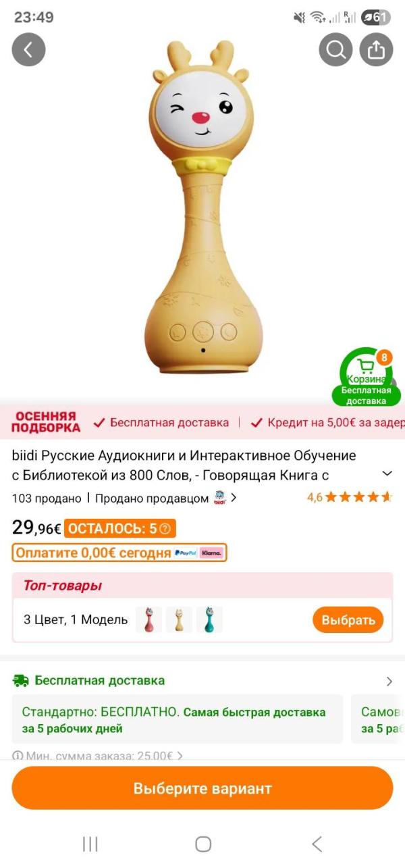Viewport: 405px width, 868px height.
Task: Tap the question mark next to ОСТАЛОСЬ: 5
Action: coord(165,528)
